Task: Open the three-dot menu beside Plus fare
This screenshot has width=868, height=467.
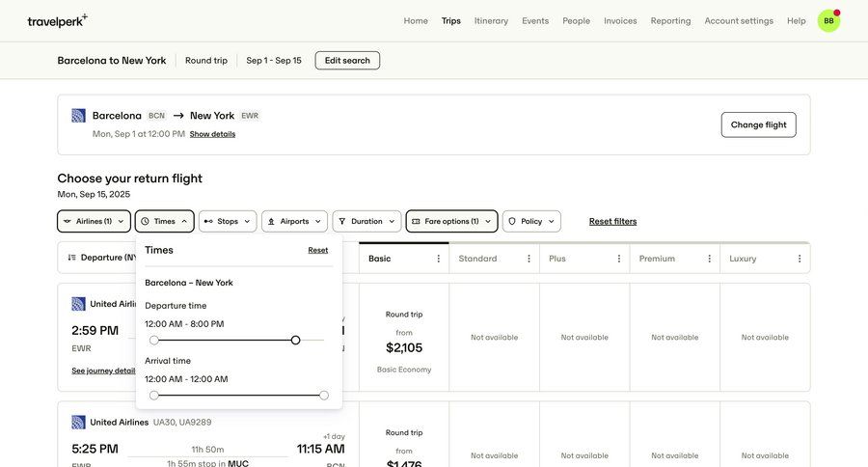Action: tap(619, 259)
